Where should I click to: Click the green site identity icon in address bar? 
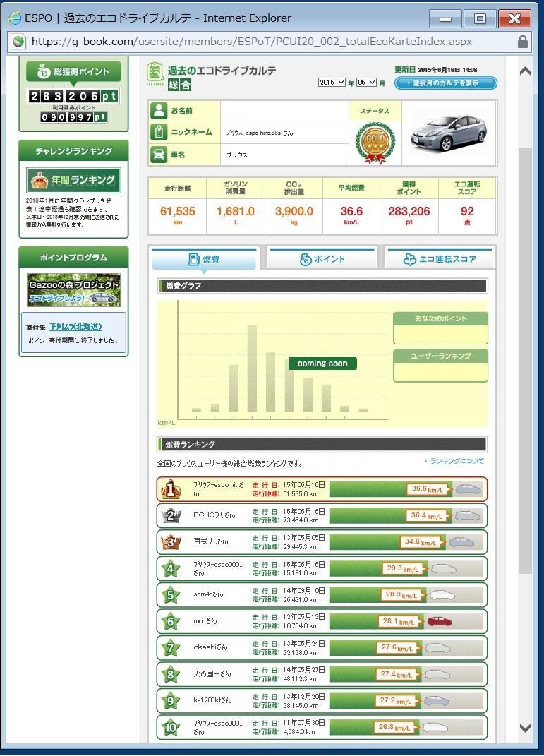point(19,42)
